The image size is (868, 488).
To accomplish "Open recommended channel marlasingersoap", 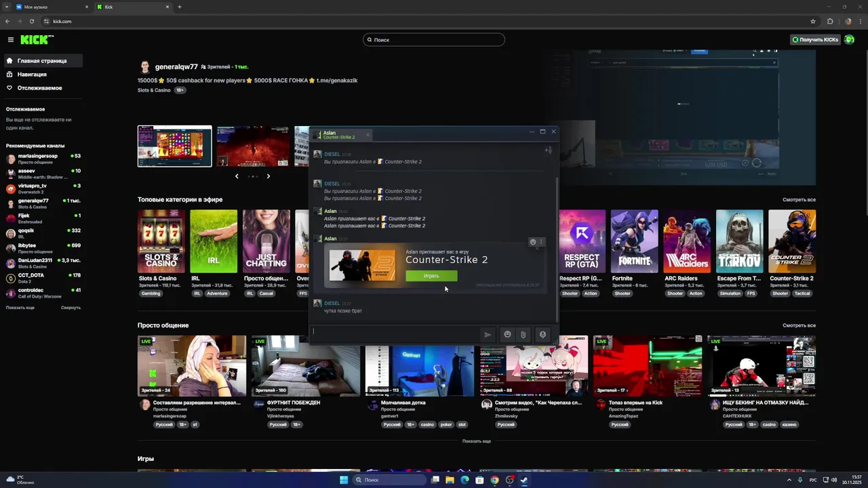I will coord(43,159).
